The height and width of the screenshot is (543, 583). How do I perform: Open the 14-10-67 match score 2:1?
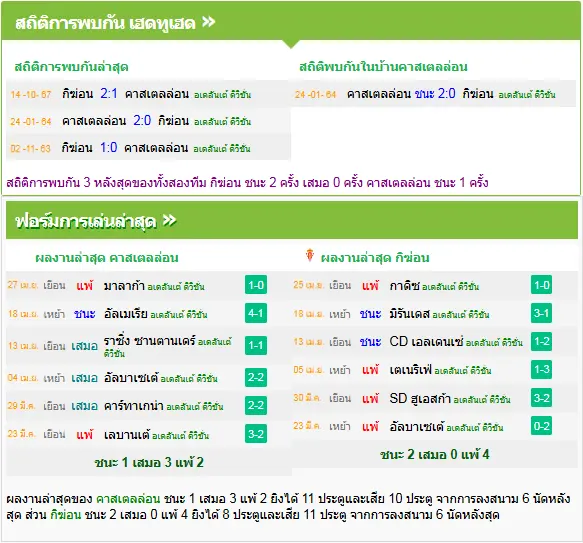109,93
